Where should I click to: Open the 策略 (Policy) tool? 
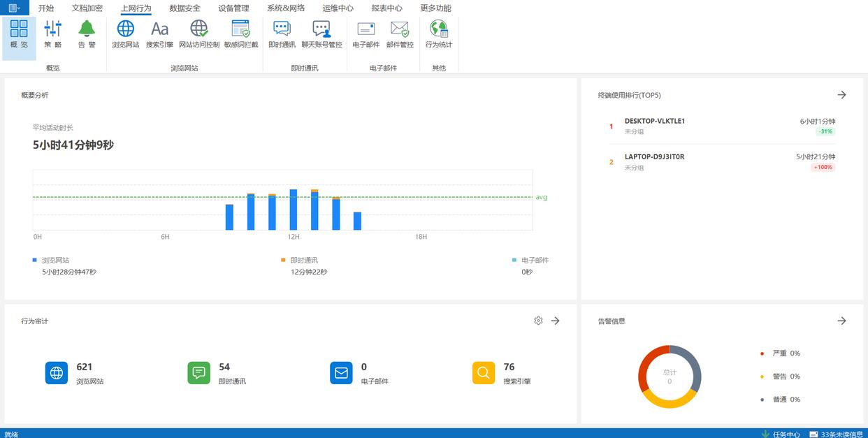(x=53, y=34)
